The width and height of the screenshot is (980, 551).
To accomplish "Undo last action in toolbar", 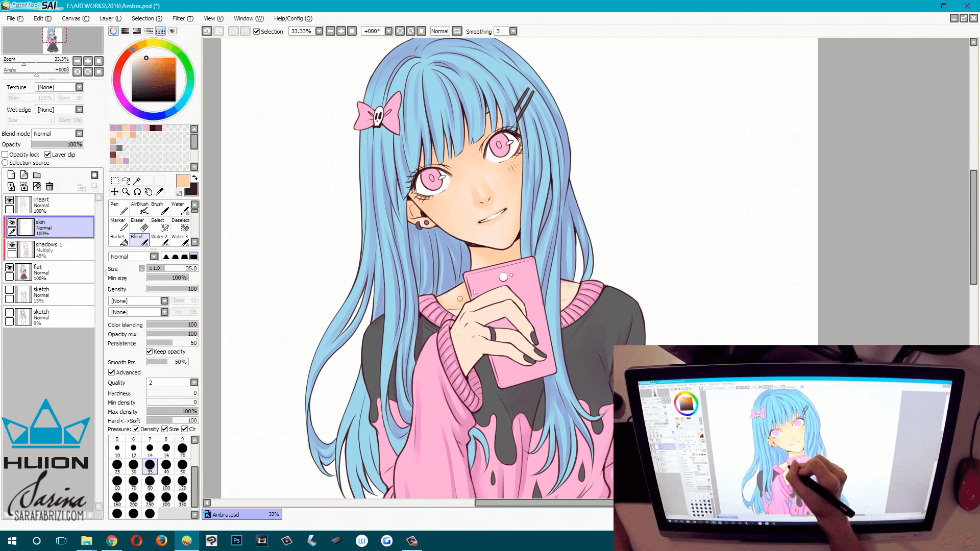I will point(207,31).
